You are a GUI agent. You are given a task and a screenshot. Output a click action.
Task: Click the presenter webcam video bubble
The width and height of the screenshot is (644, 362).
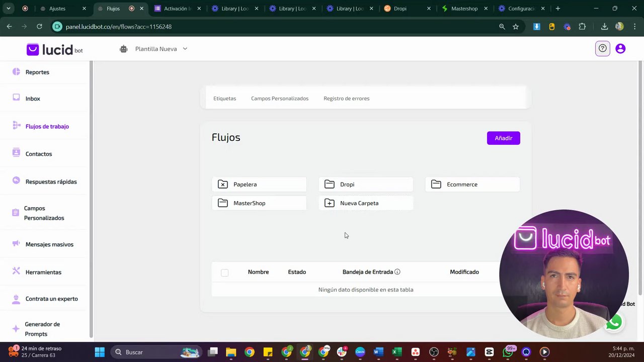tap(564, 275)
